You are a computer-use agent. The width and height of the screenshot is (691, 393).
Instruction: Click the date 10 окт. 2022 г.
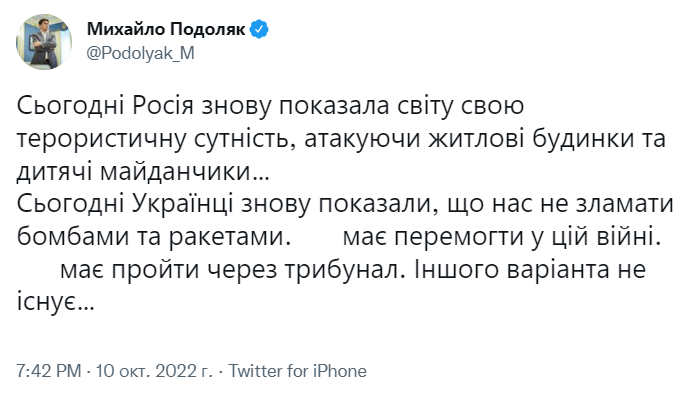[154, 371]
